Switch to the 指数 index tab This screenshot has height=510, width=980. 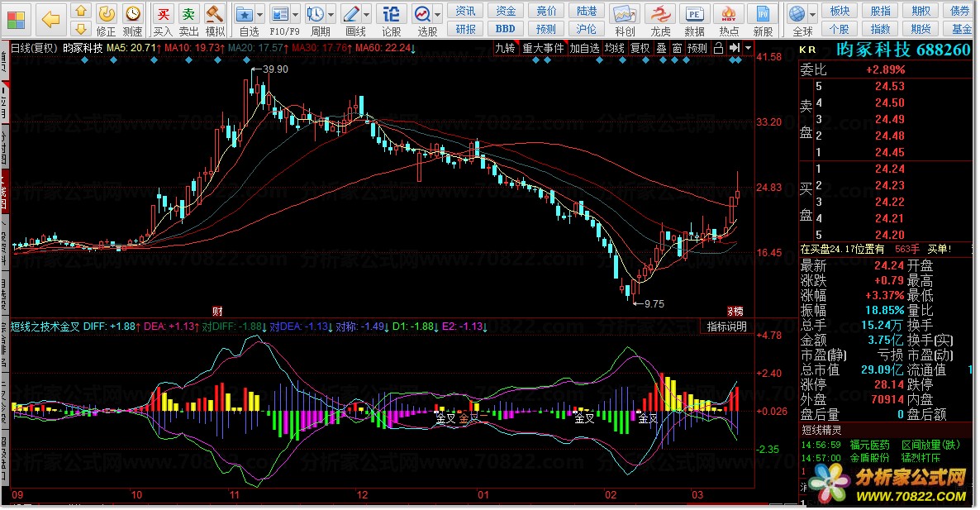(881, 29)
